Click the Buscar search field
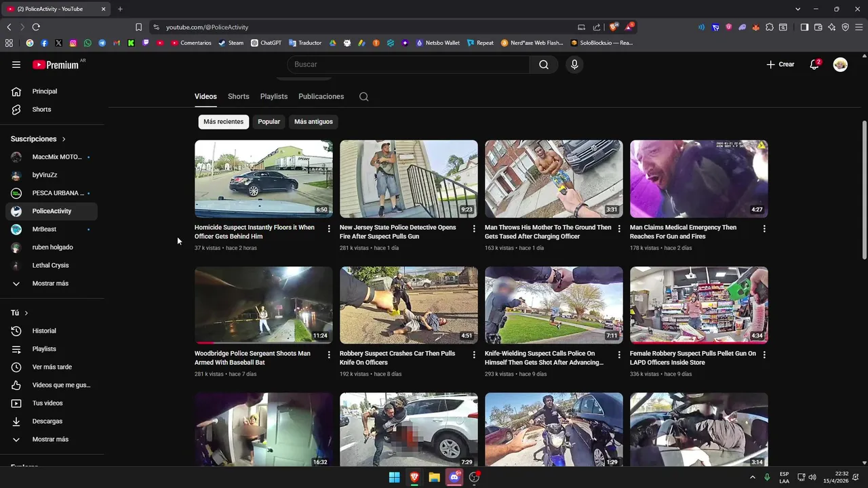 pos(408,64)
